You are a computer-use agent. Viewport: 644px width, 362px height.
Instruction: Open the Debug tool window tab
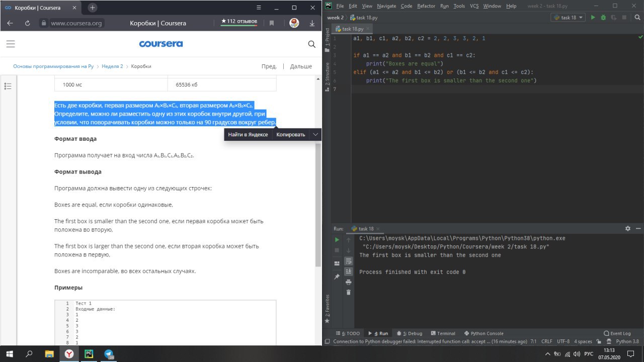[409, 333]
